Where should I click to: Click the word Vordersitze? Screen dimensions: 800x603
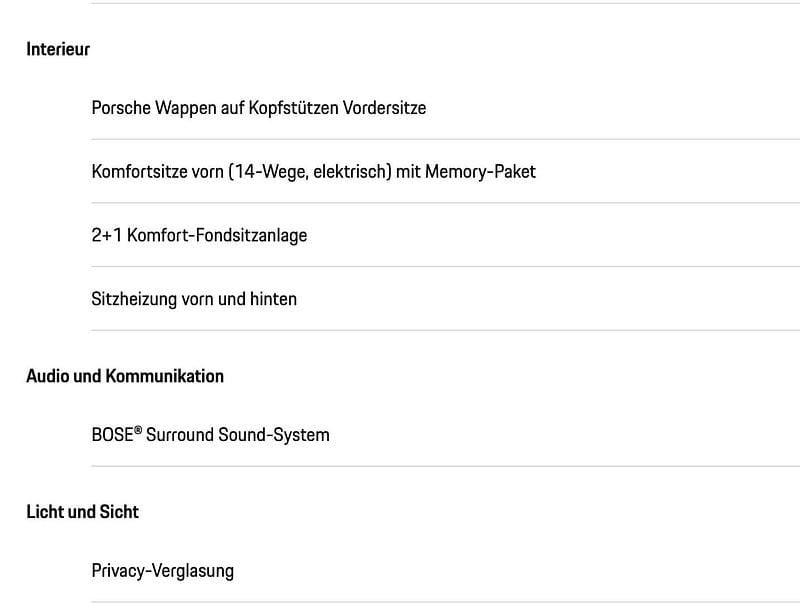pos(382,107)
